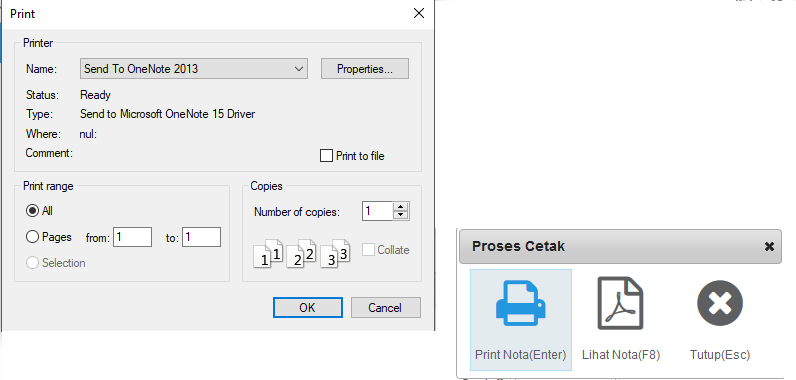Click the collate pages illustration
796x380 pixels.
(302, 253)
